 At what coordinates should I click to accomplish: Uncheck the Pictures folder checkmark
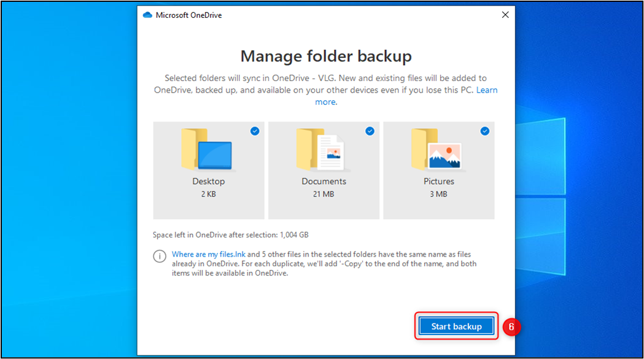tap(484, 131)
